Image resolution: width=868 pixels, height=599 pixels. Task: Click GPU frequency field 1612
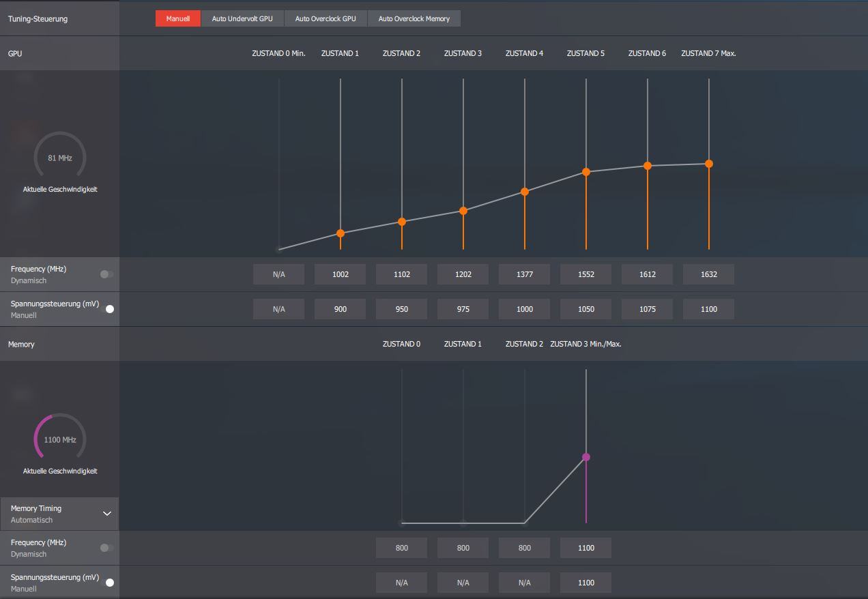click(648, 274)
